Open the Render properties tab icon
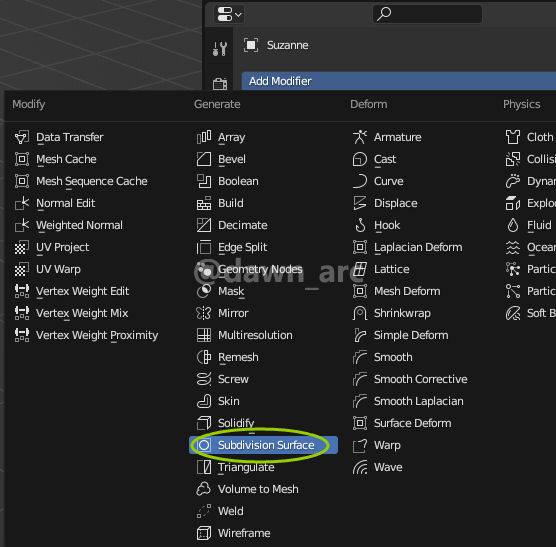Screen dimensions: 556x547 (220, 84)
